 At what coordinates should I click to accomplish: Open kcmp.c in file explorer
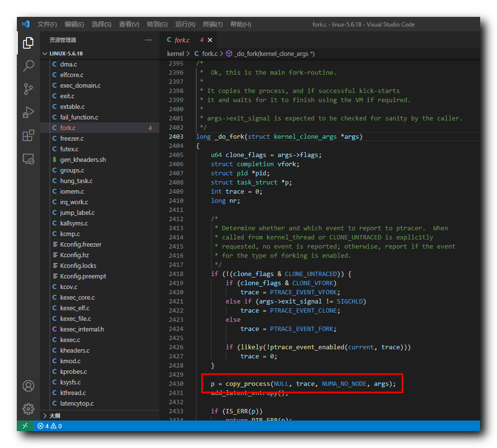pyautogui.click(x=100, y=234)
